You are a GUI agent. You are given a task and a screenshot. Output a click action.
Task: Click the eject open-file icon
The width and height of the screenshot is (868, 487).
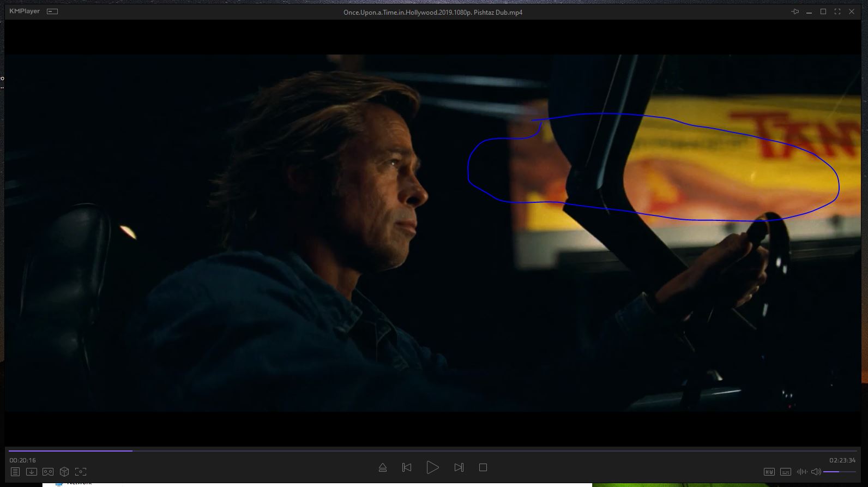[383, 467]
